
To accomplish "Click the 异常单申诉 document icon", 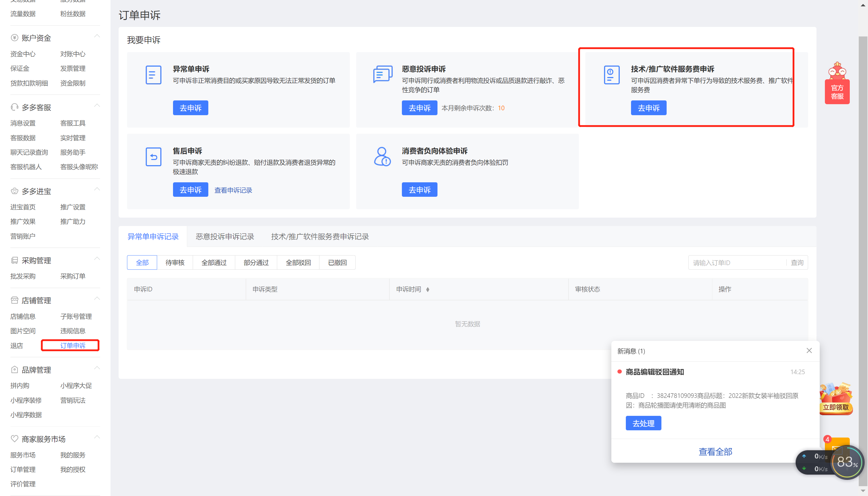I will click(x=153, y=75).
